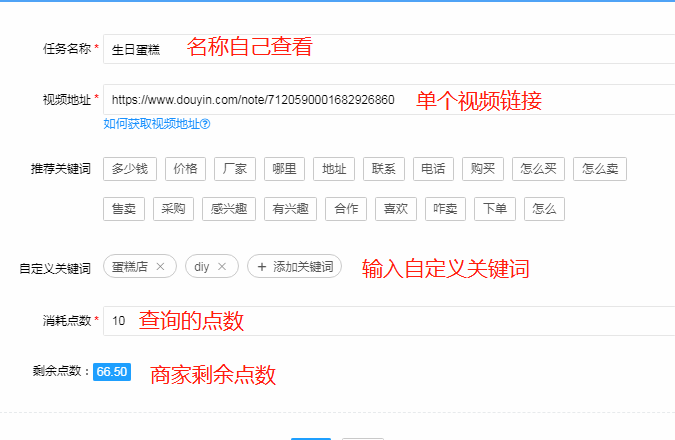675x440 pixels.
Task: Add the 有兴趣 keyword tag
Action: 291,209
